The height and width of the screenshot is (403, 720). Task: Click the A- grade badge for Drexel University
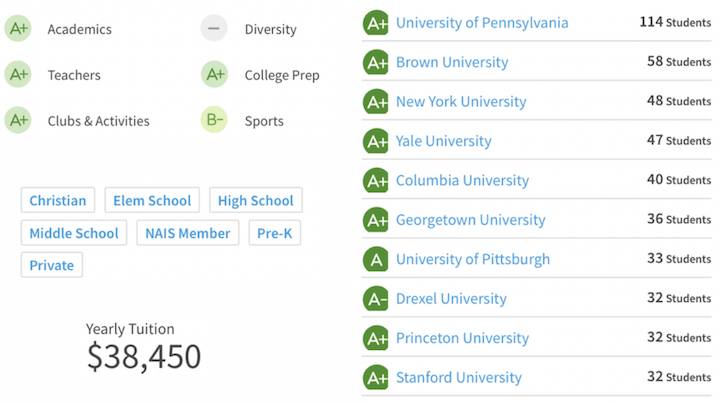(x=376, y=299)
